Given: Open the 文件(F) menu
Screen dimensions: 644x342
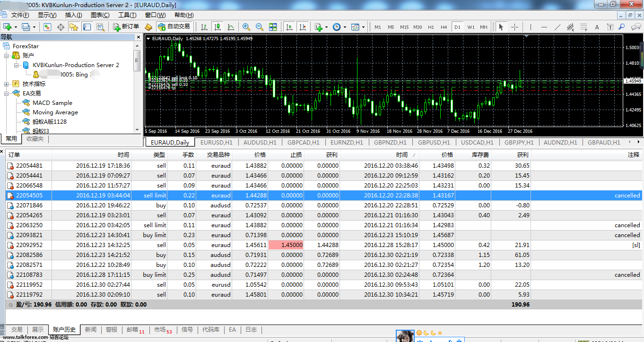Looking at the screenshot, I should pos(20,15).
